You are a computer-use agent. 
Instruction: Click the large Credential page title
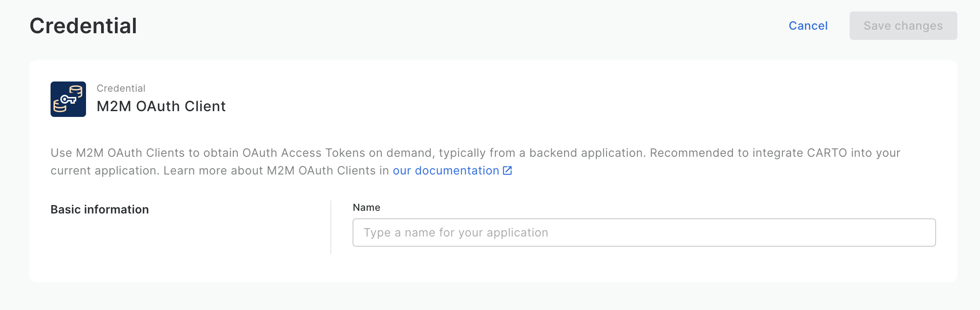click(x=83, y=26)
